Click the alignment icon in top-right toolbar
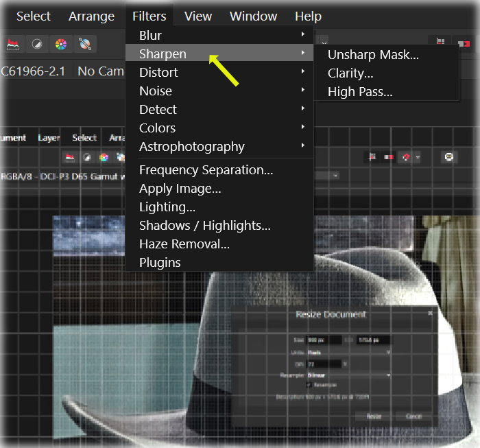Image resolution: width=480 pixels, height=448 pixels. (440, 42)
